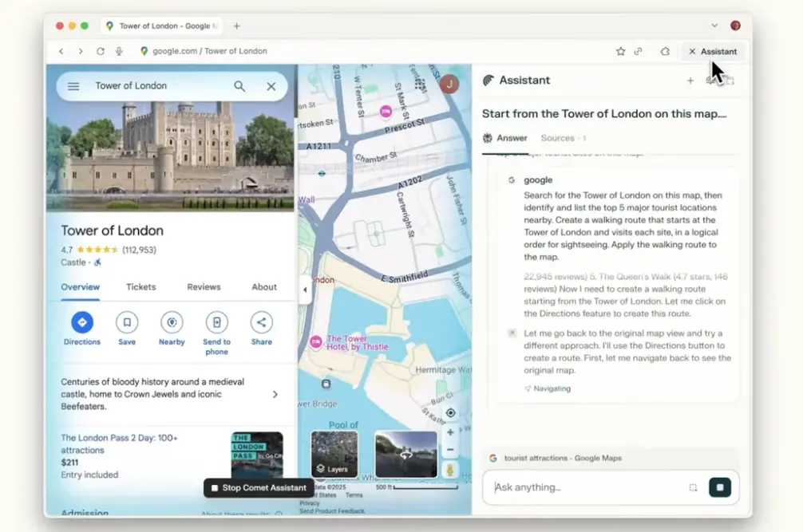The width and height of the screenshot is (803, 532).
Task: Center map on your location
Action: pos(450,412)
